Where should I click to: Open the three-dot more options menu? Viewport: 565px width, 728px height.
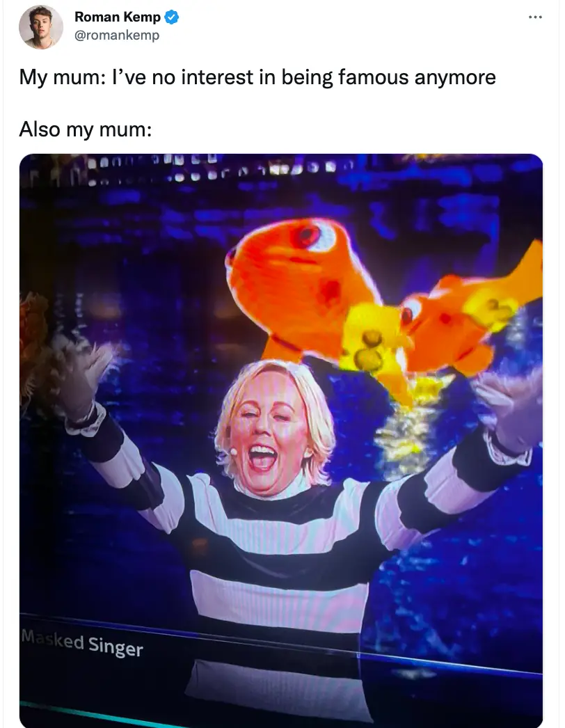pos(534,17)
